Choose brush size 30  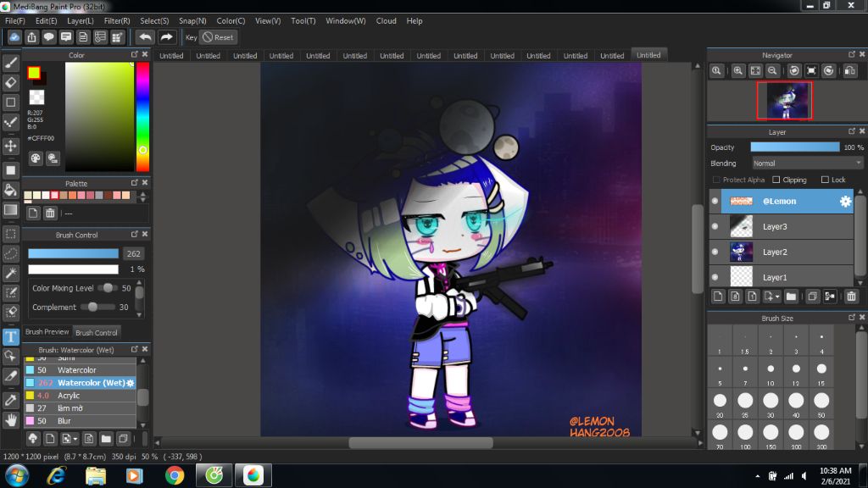click(771, 404)
